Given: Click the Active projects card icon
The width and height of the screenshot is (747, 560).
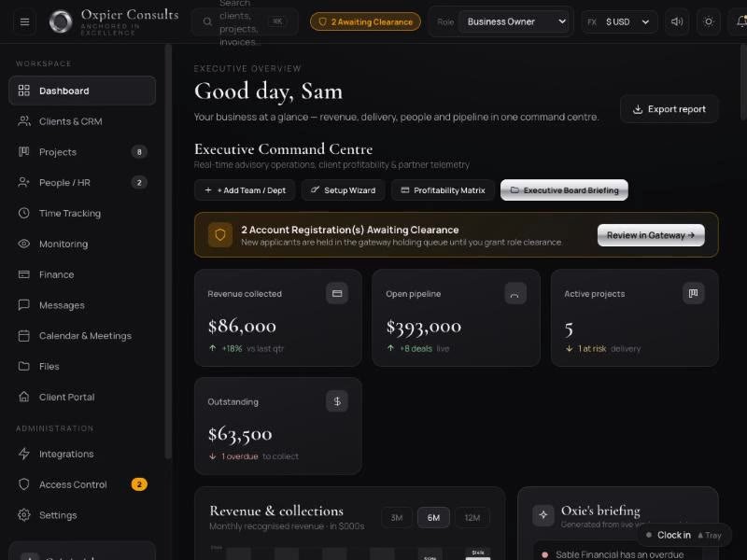Looking at the screenshot, I should 694,293.
